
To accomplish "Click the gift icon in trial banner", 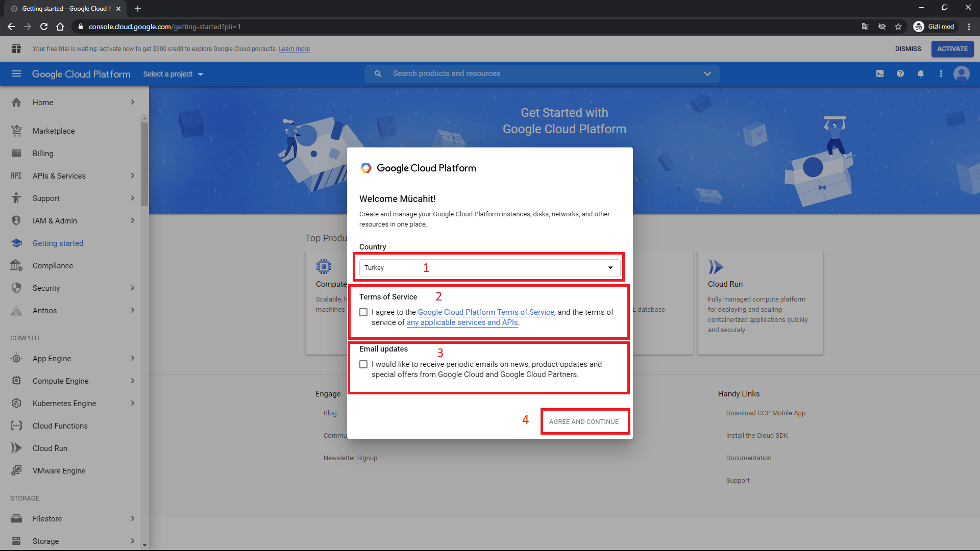I will coord(16,48).
